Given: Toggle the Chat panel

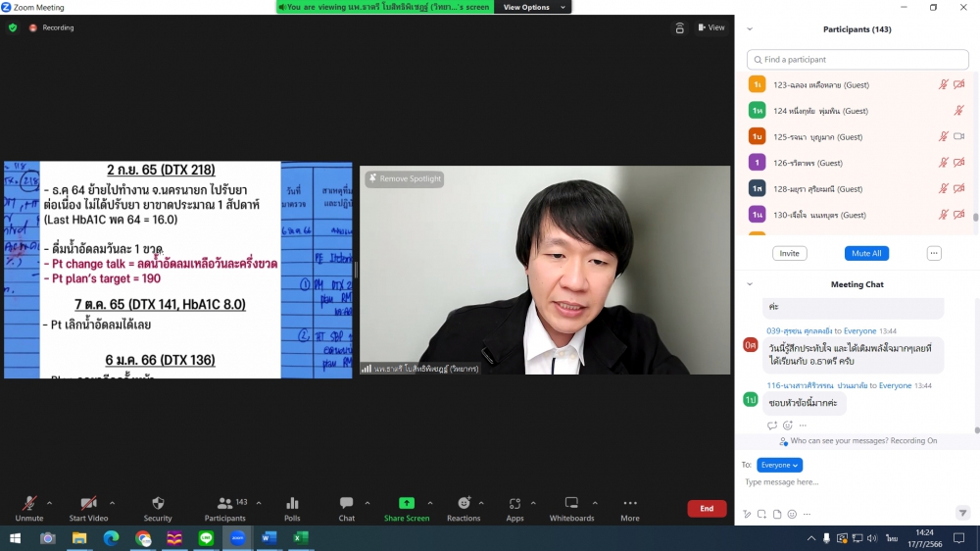Looking at the screenshot, I should (x=346, y=508).
